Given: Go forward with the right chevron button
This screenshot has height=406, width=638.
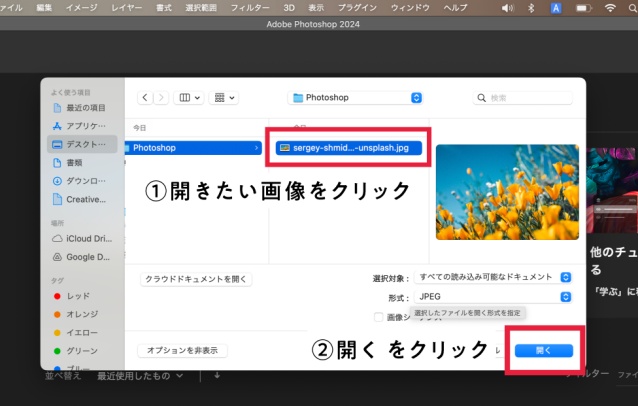Looking at the screenshot, I should (x=161, y=98).
